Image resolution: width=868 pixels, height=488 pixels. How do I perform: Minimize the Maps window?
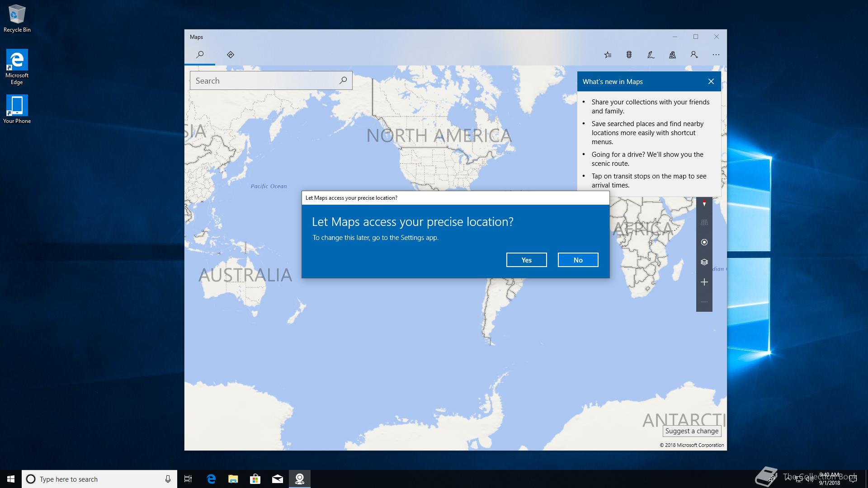point(675,37)
